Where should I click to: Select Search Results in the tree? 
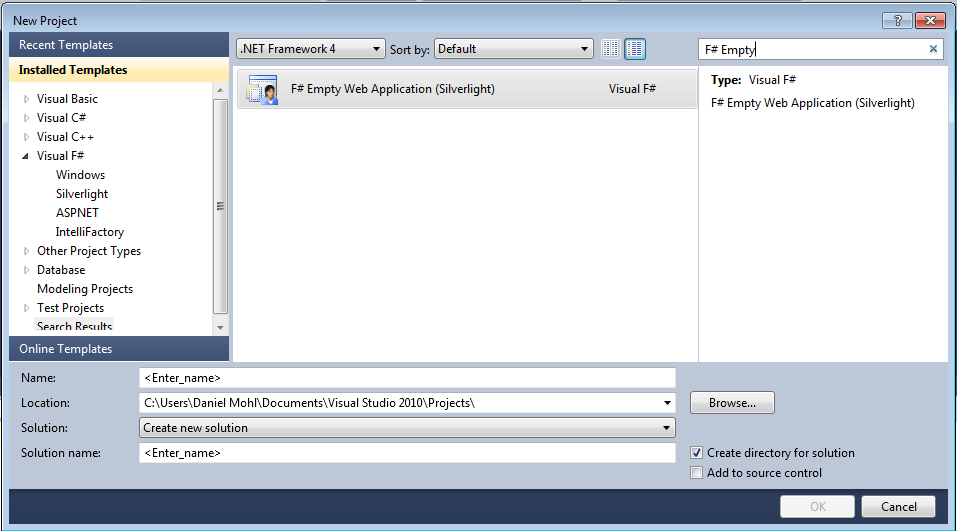(74, 326)
